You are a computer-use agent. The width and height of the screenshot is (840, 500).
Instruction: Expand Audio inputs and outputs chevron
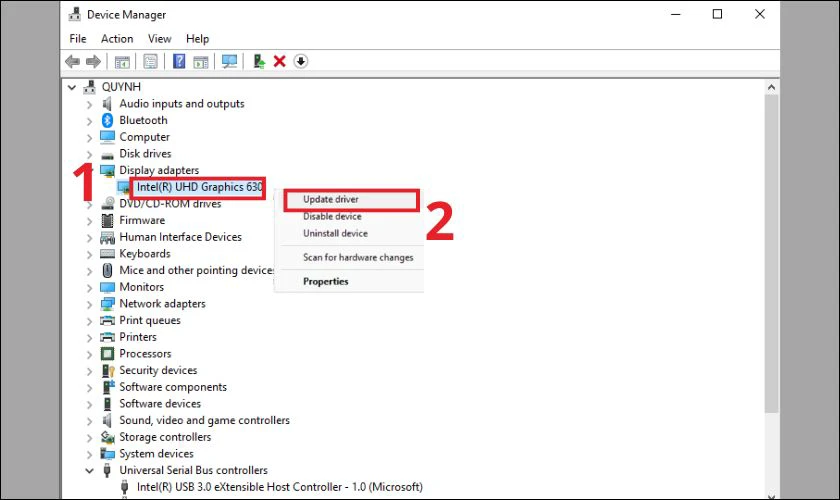89,105
